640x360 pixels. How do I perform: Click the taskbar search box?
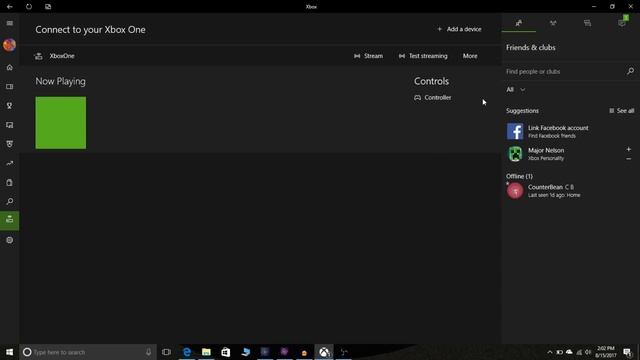coord(88,352)
